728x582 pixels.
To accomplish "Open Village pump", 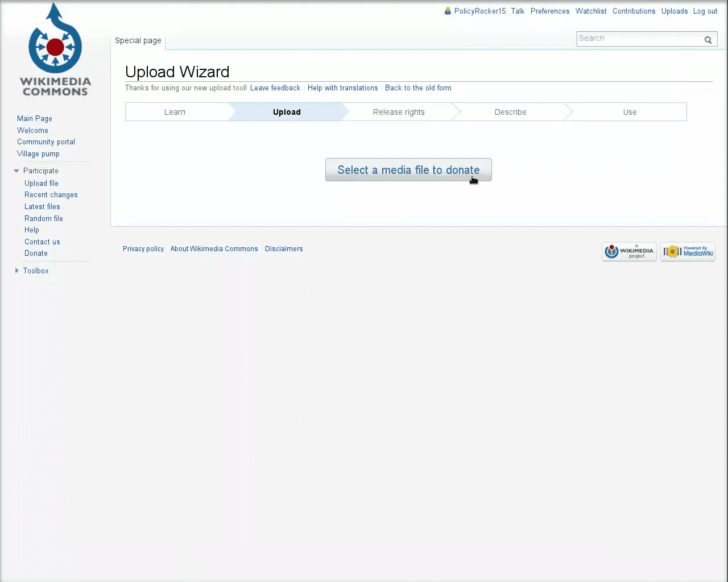I will [38, 154].
